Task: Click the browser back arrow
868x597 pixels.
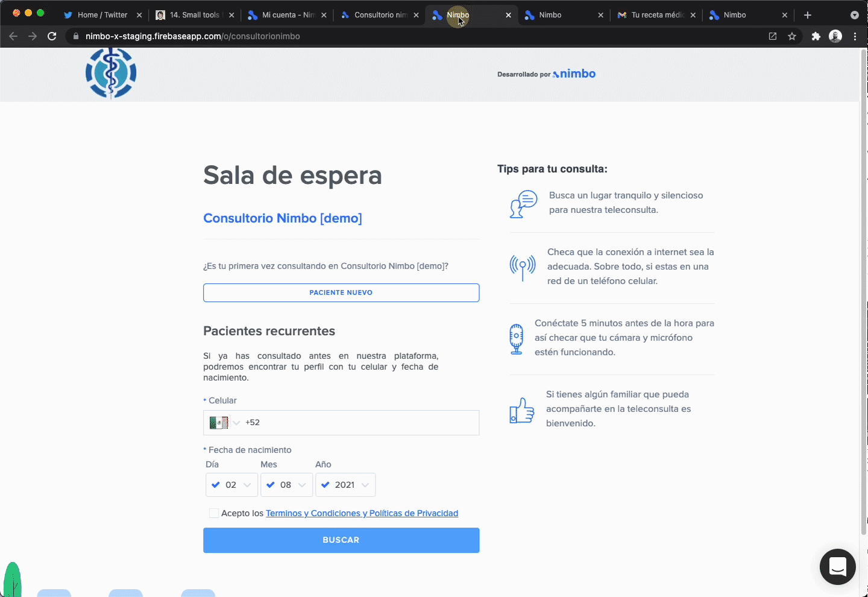Action: click(x=13, y=36)
